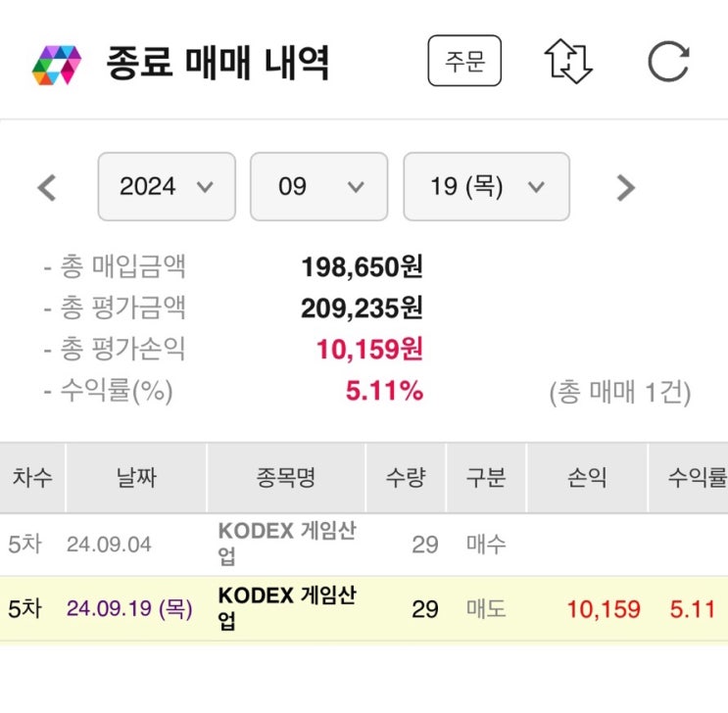Click the 손익 column header
728x713 pixels.
pyautogui.click(x=587, y=477)
